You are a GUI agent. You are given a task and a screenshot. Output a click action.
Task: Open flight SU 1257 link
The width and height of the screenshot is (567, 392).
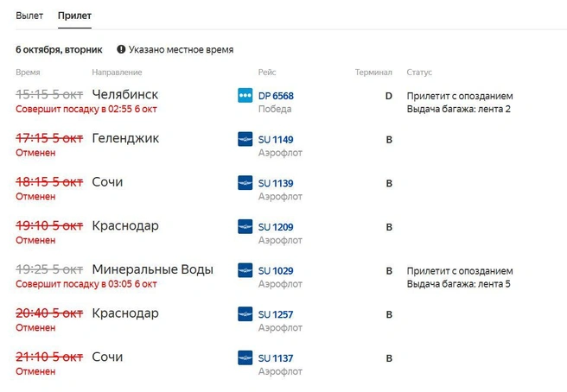pyautogui.click(x=276, y=314)
